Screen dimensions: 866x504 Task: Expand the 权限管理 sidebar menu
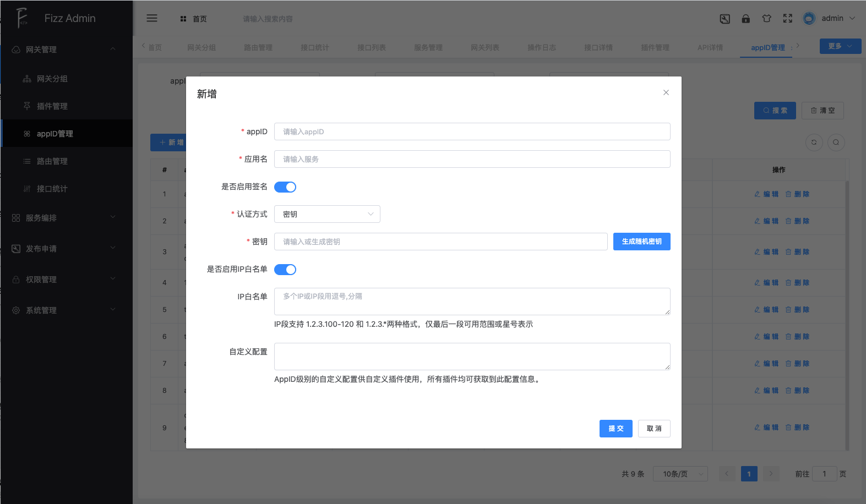[66, 280]
